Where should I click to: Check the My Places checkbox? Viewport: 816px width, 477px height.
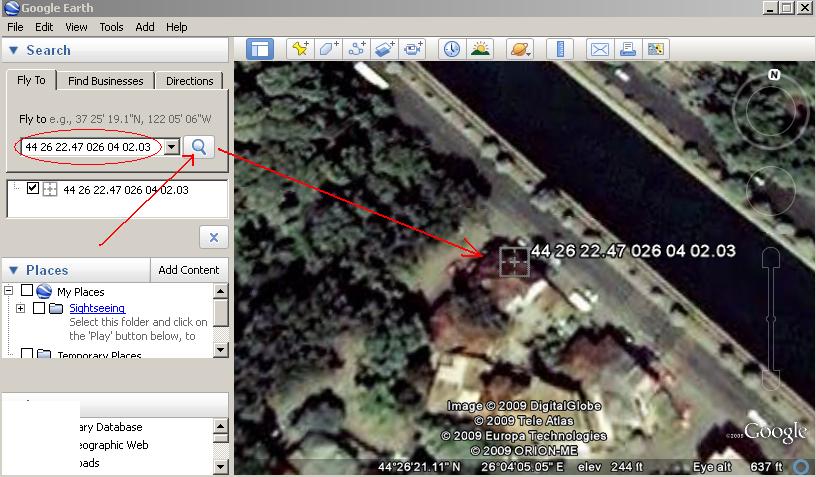click(27, 290)
